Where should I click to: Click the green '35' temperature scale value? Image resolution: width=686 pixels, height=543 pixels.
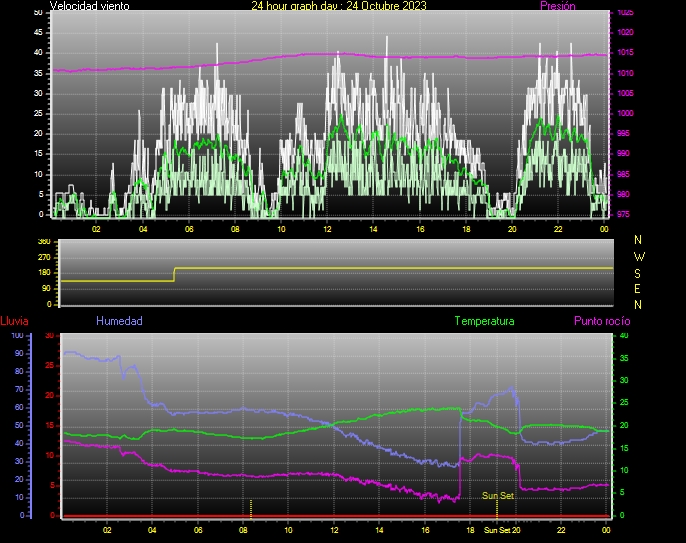pyautogui.click(x=624, y=358)
